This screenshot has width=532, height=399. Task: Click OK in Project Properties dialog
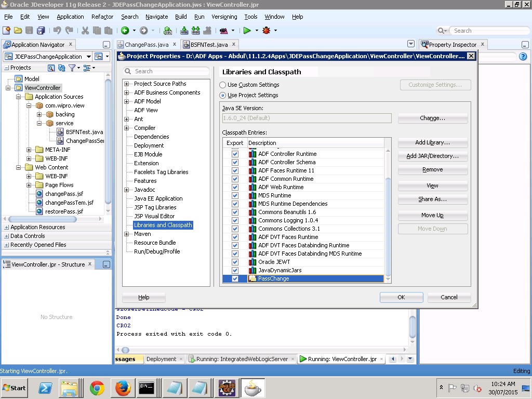coord(401,297)
